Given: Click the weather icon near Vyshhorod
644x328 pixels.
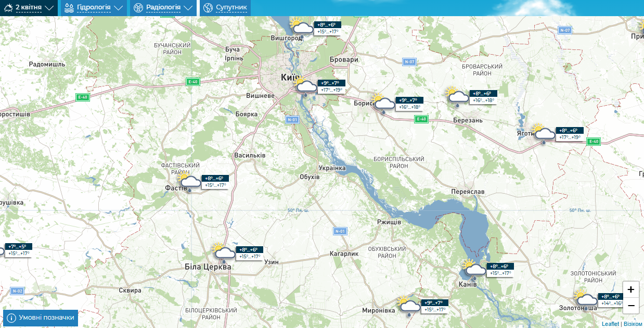Looking at the screenshot, I should tap(303, 28).
